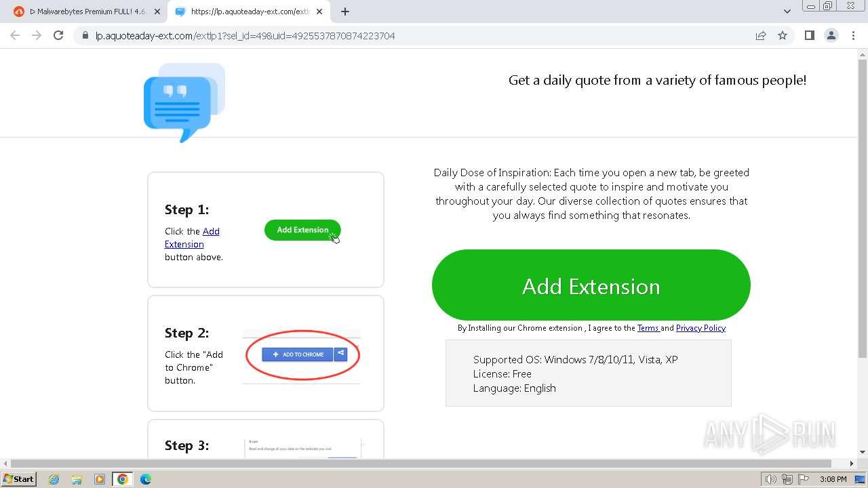Click the 'Get a daily quote' headline
The width and height of the screenshot is (868, 488).
tap(657, 80)
